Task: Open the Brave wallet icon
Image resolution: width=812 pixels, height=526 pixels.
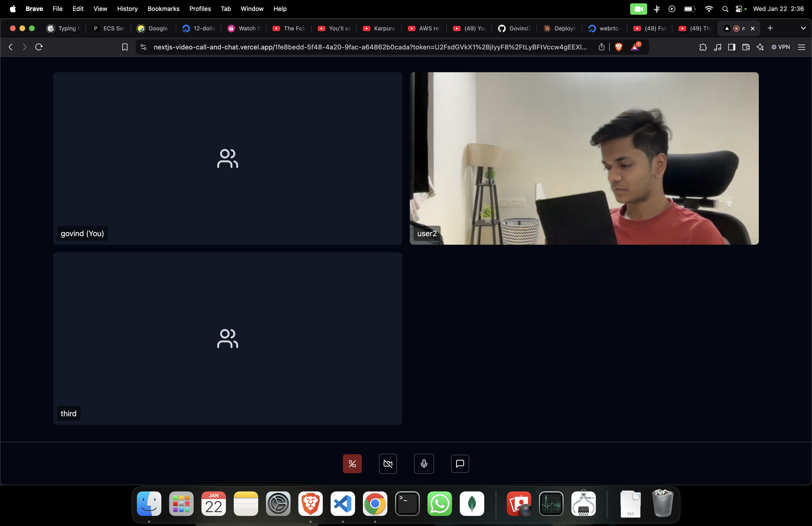Action: [x=746, y=47]
